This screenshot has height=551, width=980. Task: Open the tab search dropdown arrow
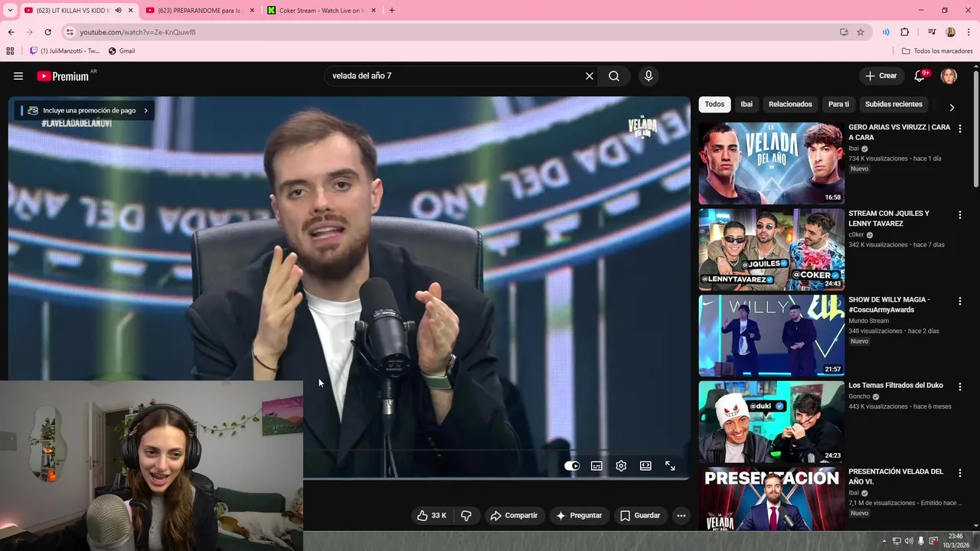tap(10, 11)
